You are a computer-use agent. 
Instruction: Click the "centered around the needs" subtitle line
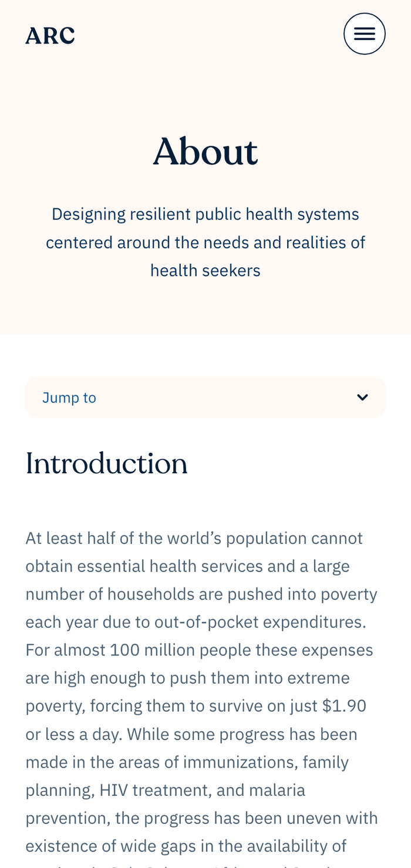pyautogui.click(x=206, y=242)
